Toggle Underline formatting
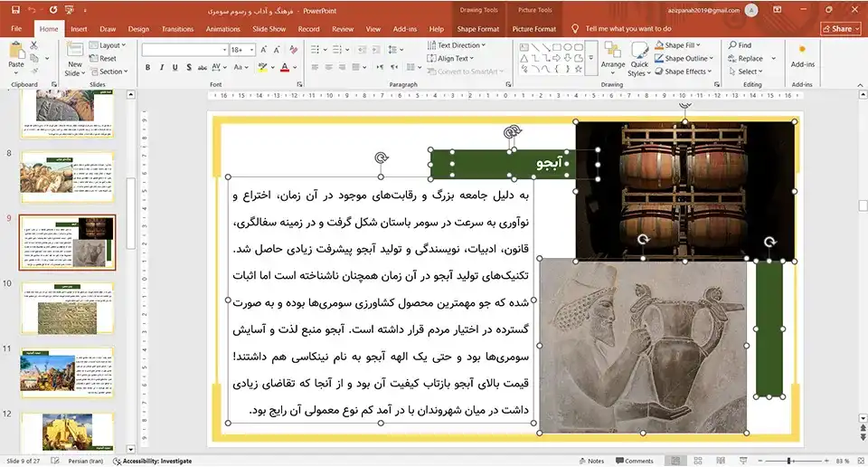Screen dimensions: 868x467 (175, 67)
